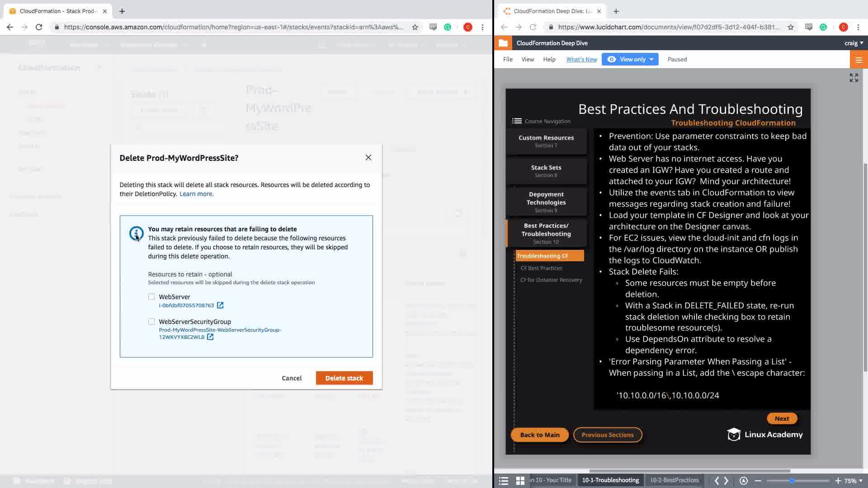Click the Delete stack button
The height and width of the screenshot is (488, 868).
tap(344, 378)
